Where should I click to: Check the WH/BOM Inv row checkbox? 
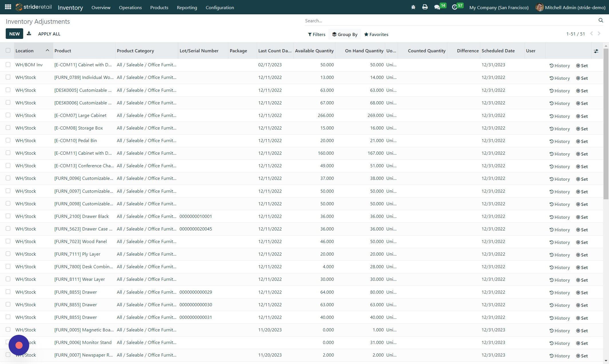point(8,65)
